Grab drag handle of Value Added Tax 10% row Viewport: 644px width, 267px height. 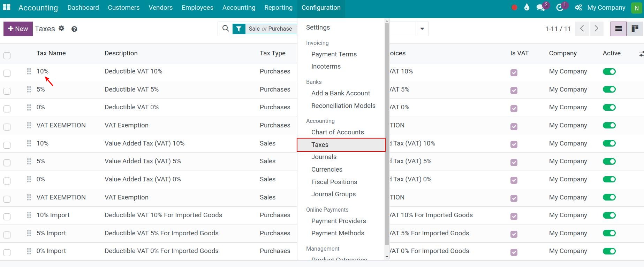tap(29, 143)
